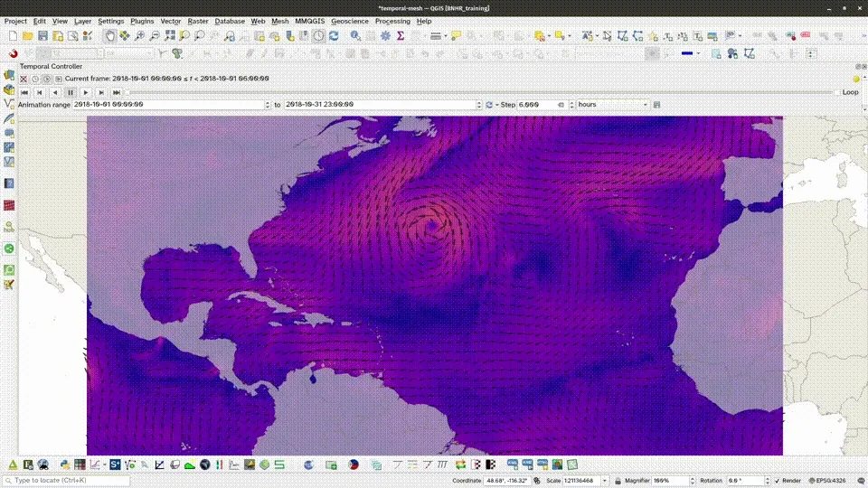Play the animation forward
868x488 pixels.
click(x=85, y=93)
